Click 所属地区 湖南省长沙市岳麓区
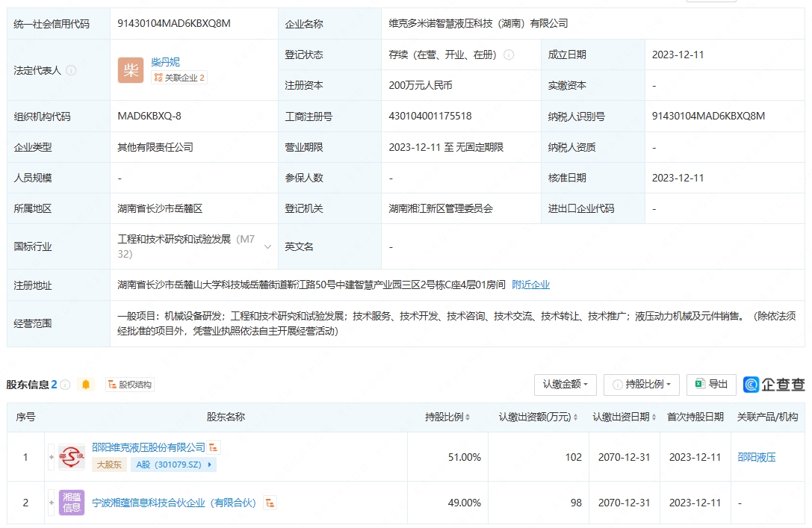812x528 pixels. [x=160, y=208]
